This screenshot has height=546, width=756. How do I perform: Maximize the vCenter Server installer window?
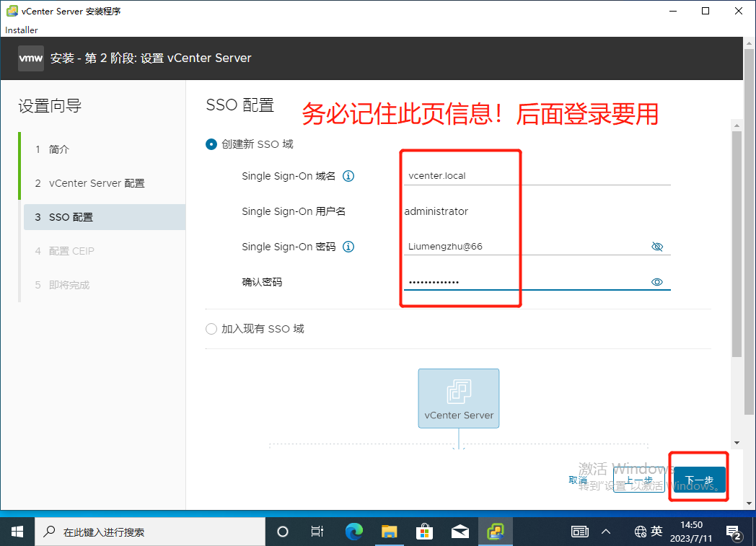[x=706, y=11]
